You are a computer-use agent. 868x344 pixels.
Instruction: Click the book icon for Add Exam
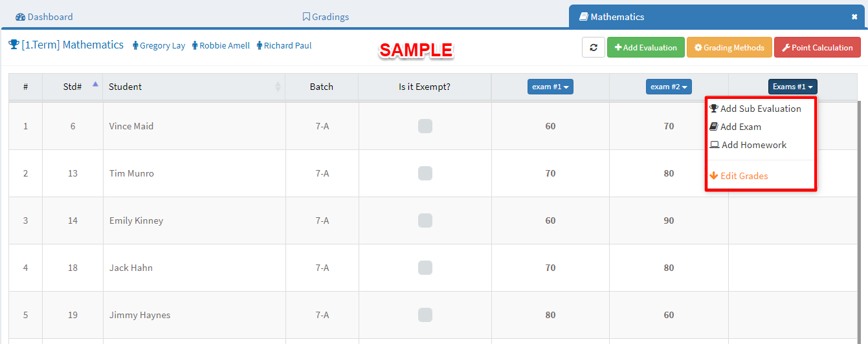[x=714, y=127]
